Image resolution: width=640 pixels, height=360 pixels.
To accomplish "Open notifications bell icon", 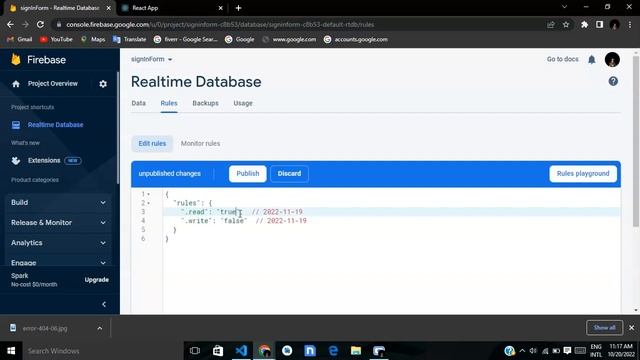I will pos(591,60).
